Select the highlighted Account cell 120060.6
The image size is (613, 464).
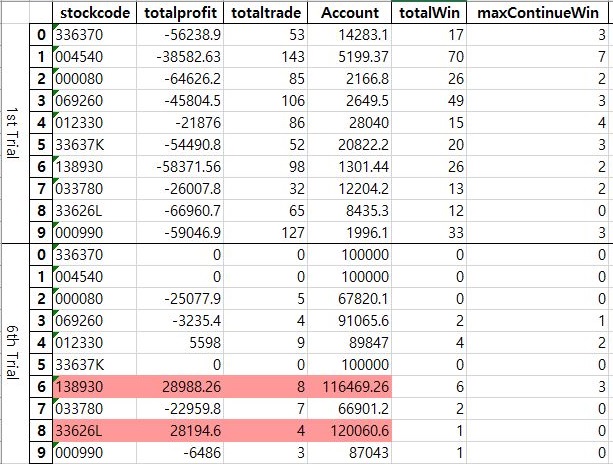pyautogui.click(x=350, y=431)
